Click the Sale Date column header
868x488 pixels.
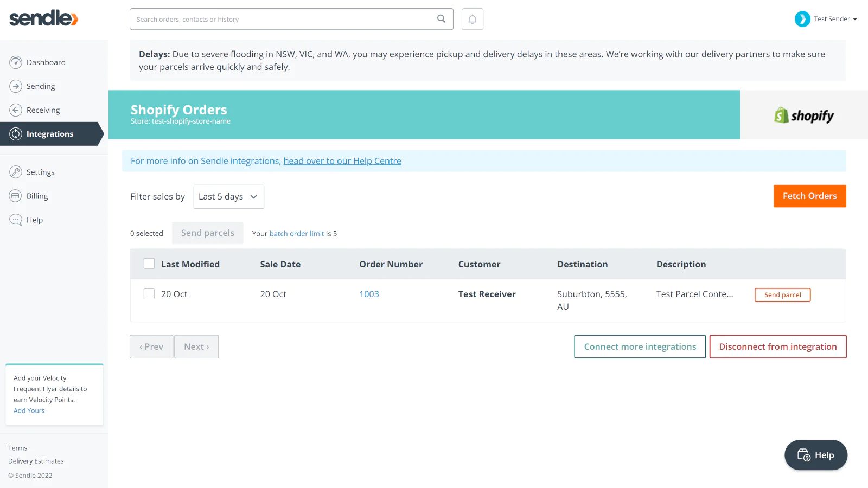[x=280, y=264]
